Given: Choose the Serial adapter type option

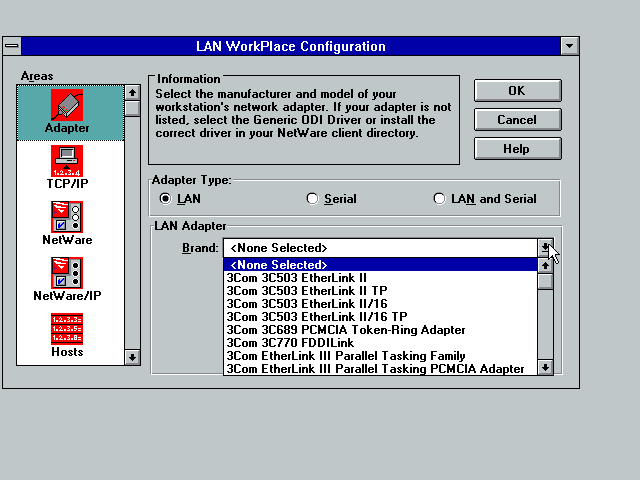Looking at the screenshot, I should pyautogui.click(x=312, y=199).
